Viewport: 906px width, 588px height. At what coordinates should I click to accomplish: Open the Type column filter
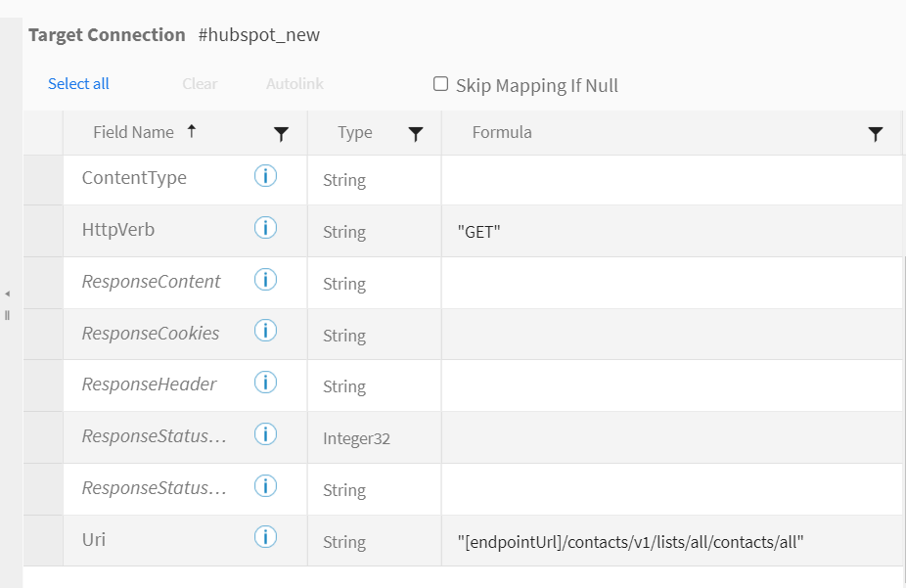(x=416, y=134)
